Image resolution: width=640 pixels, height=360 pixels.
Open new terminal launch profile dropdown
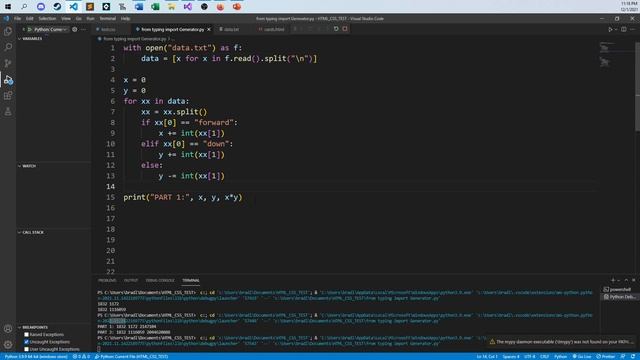tap(618, 280)
